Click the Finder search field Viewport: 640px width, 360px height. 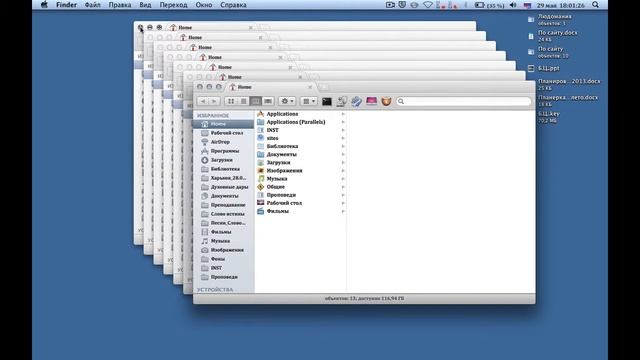pyautogui.click(x=463, y=101)
